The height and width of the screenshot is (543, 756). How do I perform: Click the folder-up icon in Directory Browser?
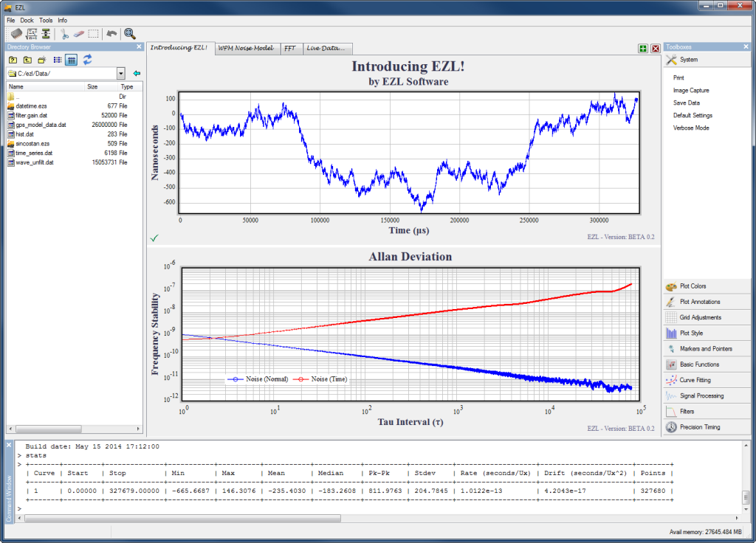27,60
